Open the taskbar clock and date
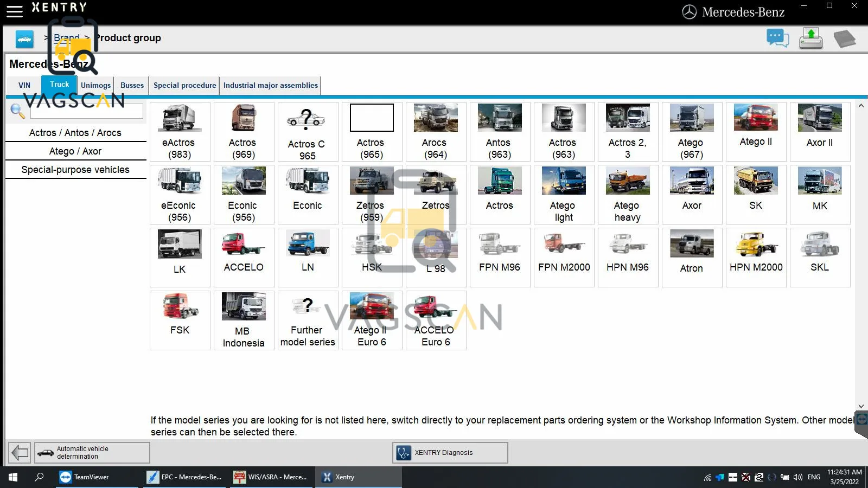The width and height of the screenshot is (868, 488). coord(844,477)
